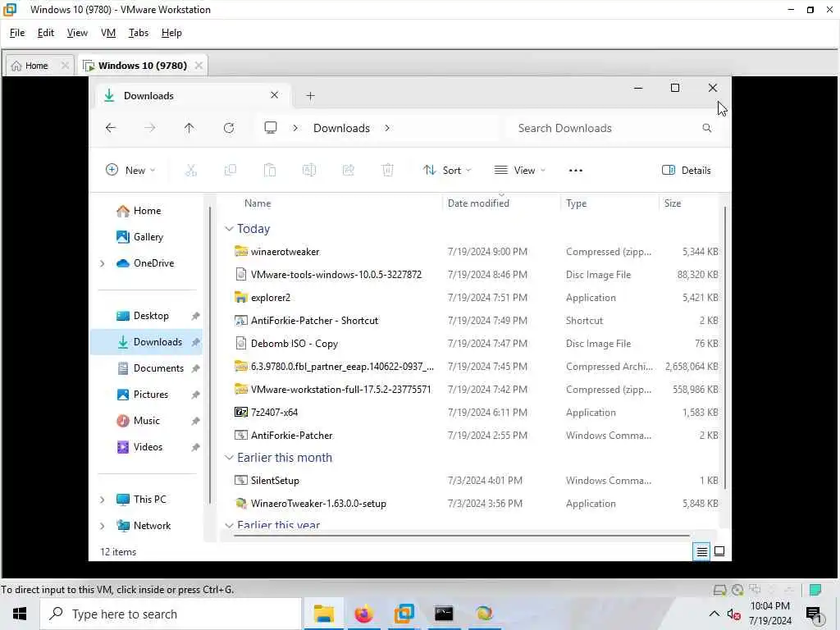This screenshot has height=630, width=840.
Task: Sort by the Size column header
Action: click(x=673, y=203)
